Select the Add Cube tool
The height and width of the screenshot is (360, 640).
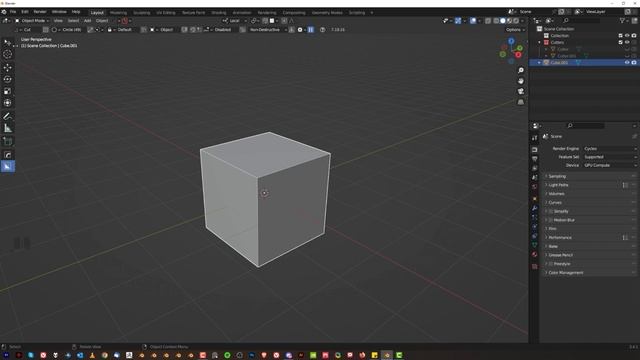pyautogui.click(x=7, y=142)
